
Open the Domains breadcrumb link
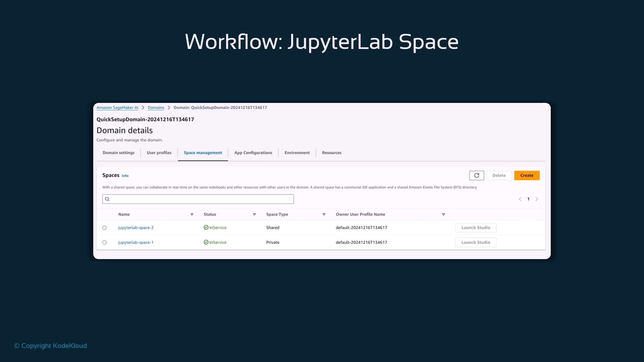tap(156, 108)
